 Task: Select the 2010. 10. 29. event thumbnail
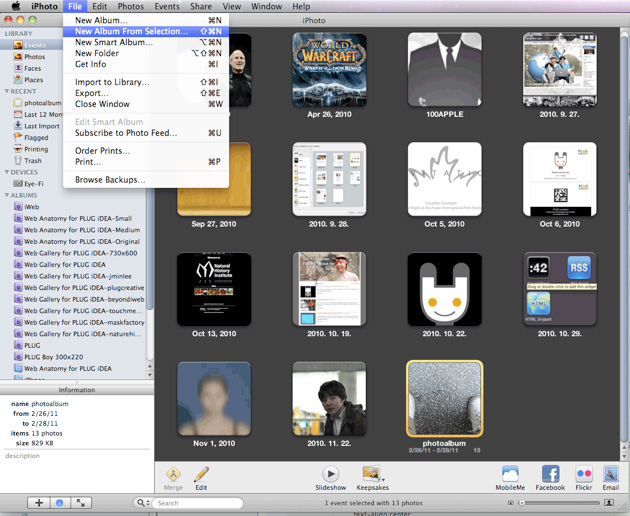tap(560, 289)
